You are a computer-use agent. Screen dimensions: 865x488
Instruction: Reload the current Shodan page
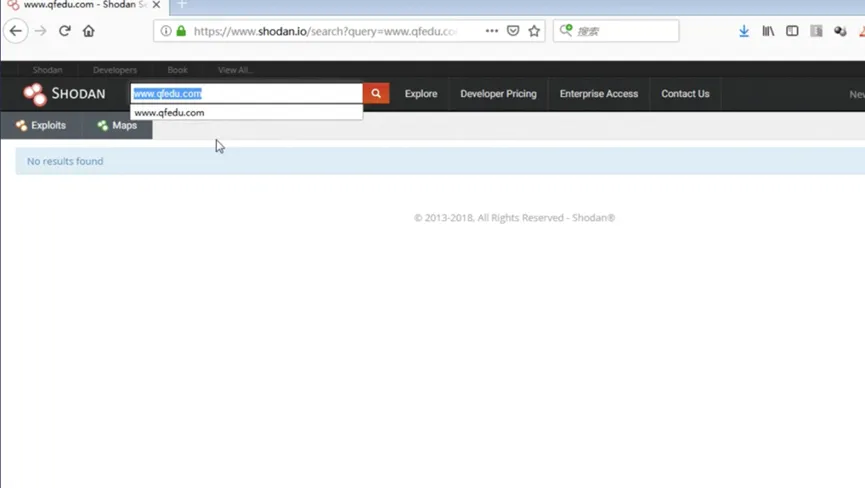point(65,31)
